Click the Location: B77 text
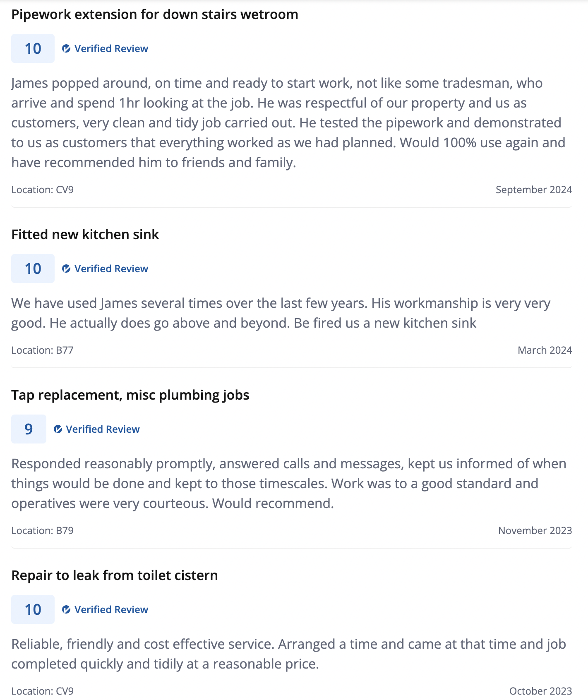This screenshot has height=700, width=588. click(x=42, y=350)
